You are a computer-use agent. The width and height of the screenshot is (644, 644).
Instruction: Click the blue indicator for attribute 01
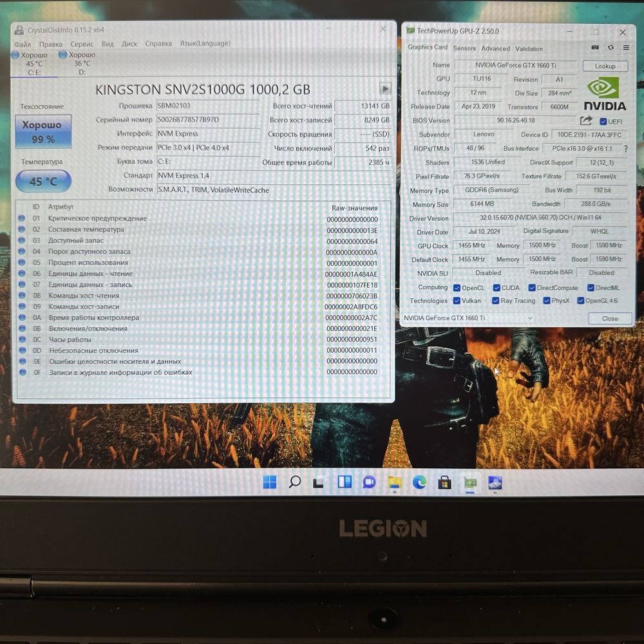[x=21, y=218]
